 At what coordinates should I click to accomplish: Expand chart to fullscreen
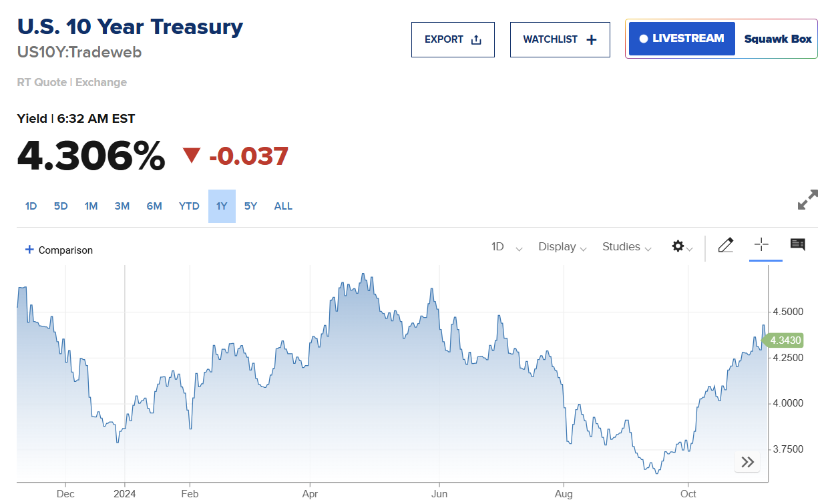click(807, 200)
